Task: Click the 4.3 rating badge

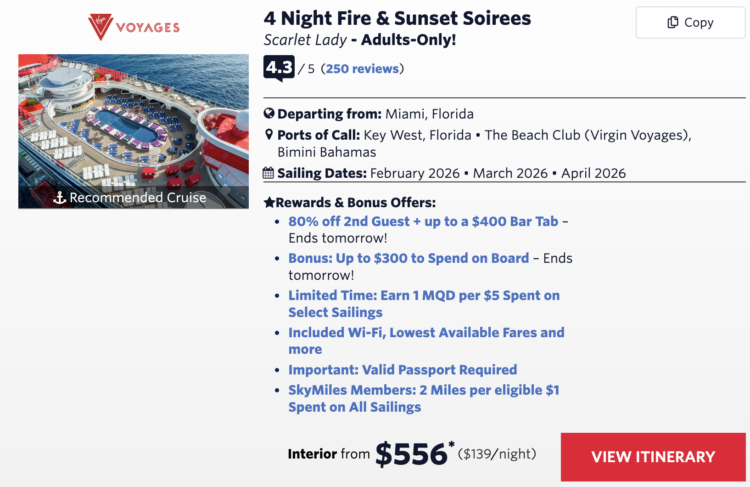Action: 278,68
